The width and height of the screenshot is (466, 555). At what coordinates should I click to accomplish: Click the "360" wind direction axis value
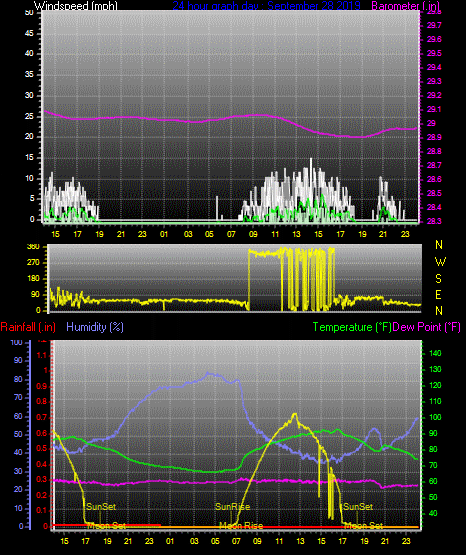(33, 247)
